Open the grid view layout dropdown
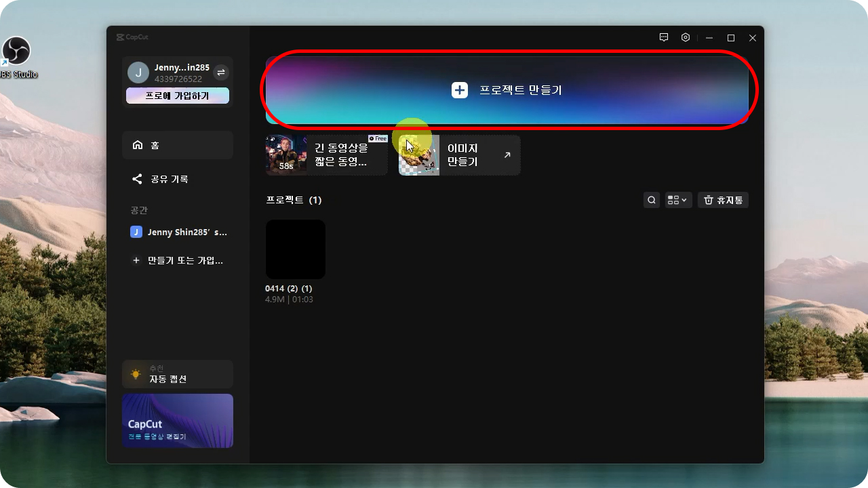Viewport: 868px width, 488px height. pos(678,200)
